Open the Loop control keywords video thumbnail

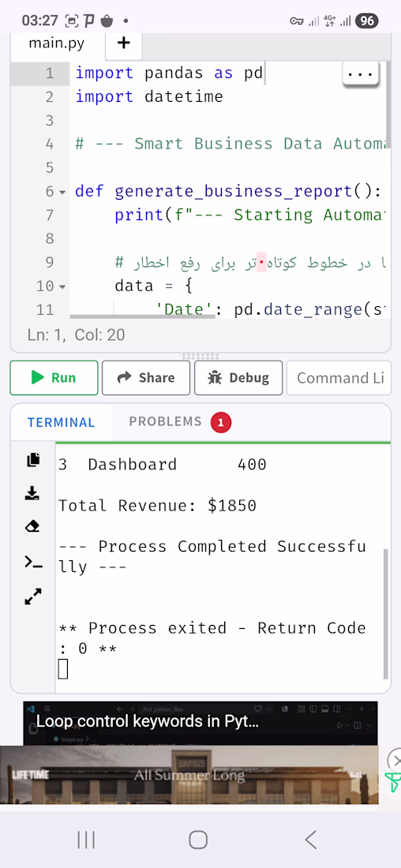coord(200,723)
